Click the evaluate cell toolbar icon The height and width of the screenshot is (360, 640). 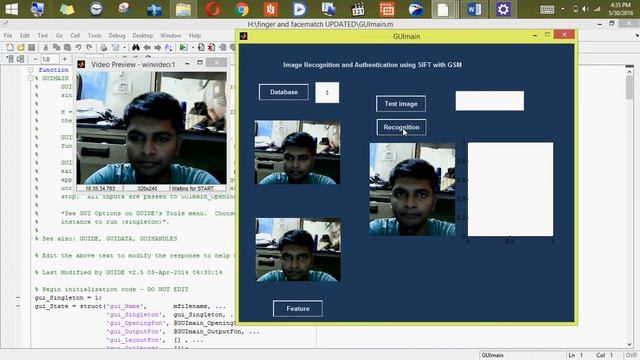click(x=10, y=59)
